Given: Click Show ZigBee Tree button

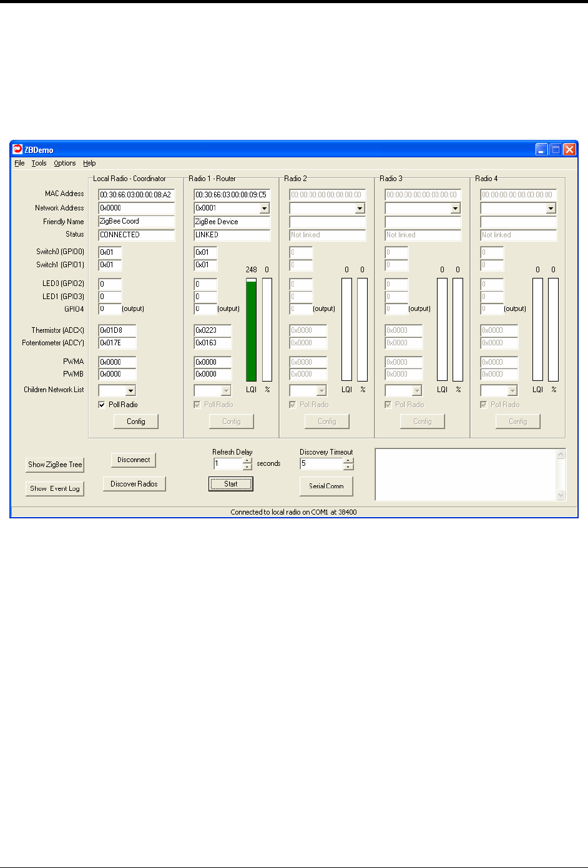Looking at the screenshot, I should pyautogui.click(x=55, y=465).
